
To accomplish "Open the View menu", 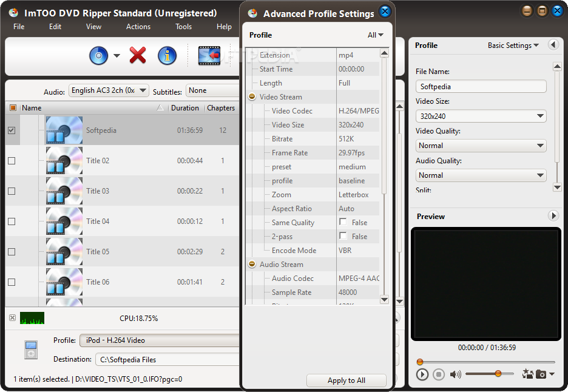I will pos(93,27).
